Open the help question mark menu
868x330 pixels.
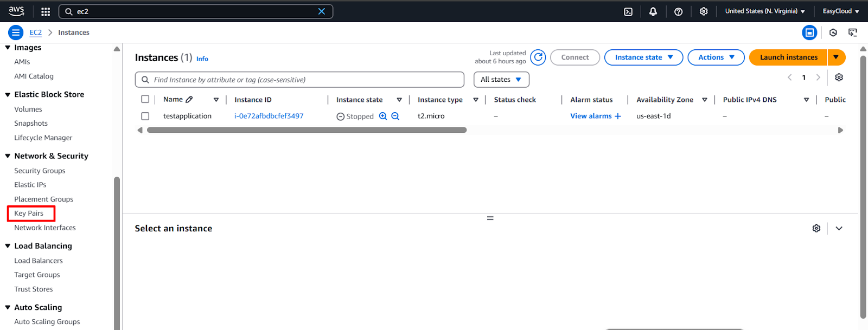678,11
